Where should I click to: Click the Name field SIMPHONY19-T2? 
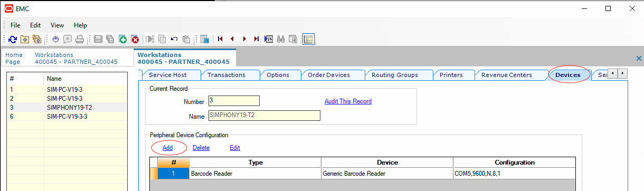[264, 116]
